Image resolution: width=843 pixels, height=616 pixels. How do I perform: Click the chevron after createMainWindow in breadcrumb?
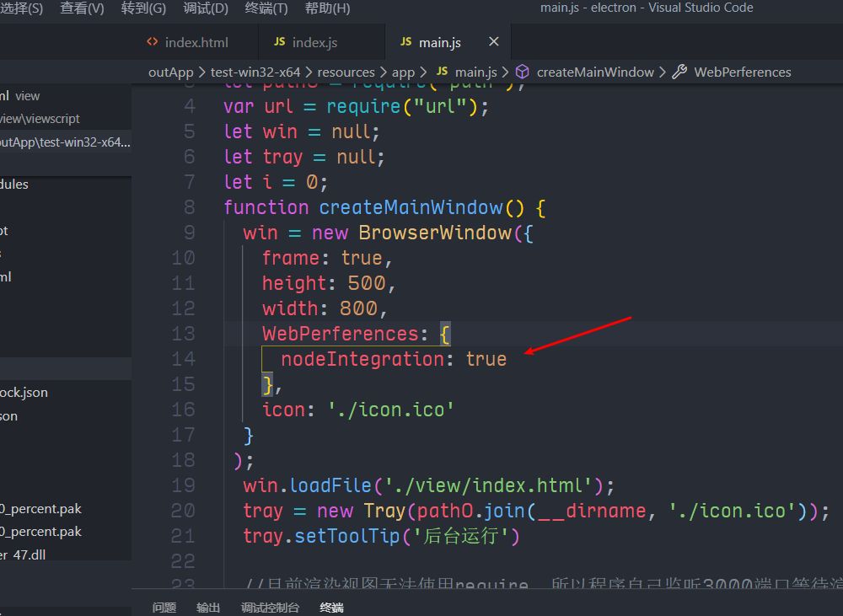click(x=663, y=72)
